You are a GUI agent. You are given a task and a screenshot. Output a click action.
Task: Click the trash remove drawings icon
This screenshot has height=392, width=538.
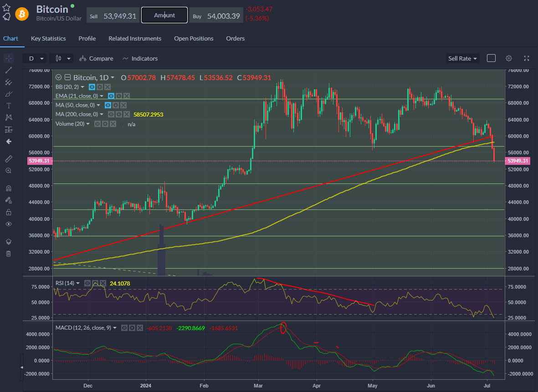pyautogui.click(x=9, y=254)
